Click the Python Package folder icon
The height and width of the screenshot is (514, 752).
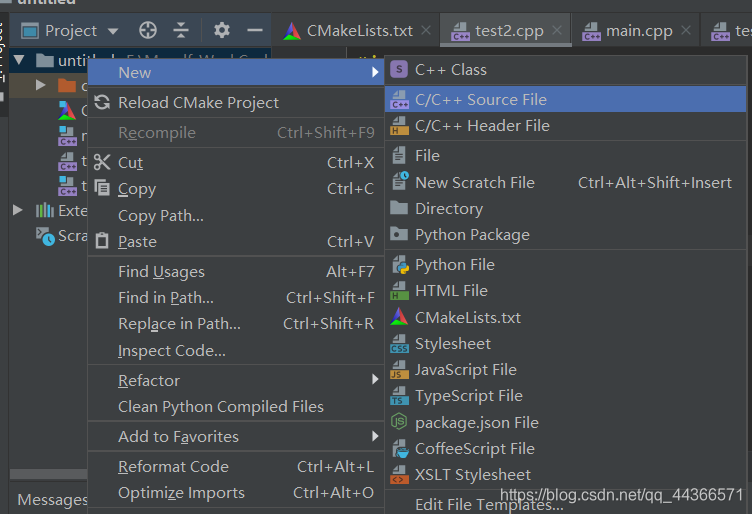399,234
